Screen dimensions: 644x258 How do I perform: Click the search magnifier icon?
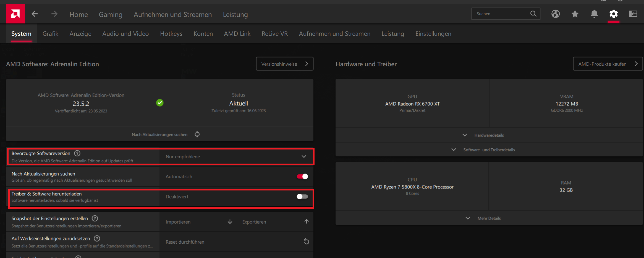click(x=533, y=14)
